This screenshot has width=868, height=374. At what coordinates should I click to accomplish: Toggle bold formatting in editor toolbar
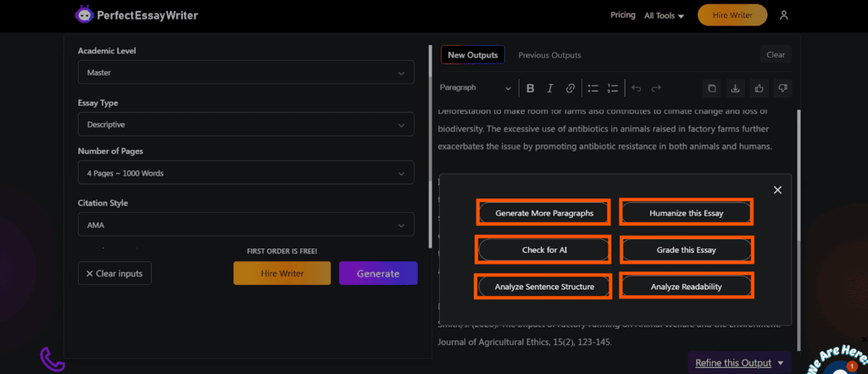530,88
